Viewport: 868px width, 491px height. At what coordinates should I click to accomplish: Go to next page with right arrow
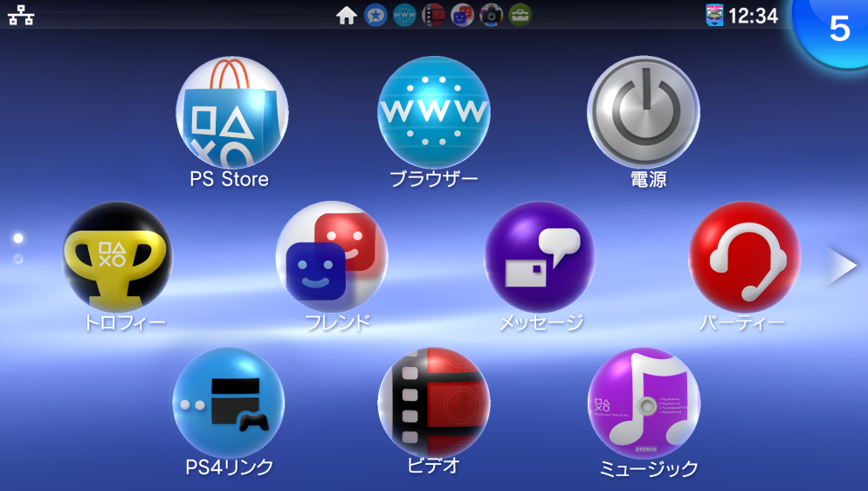[842, 266]
